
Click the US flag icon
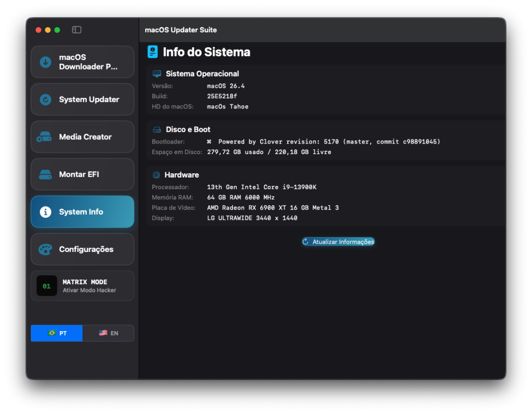coord(103,333)
